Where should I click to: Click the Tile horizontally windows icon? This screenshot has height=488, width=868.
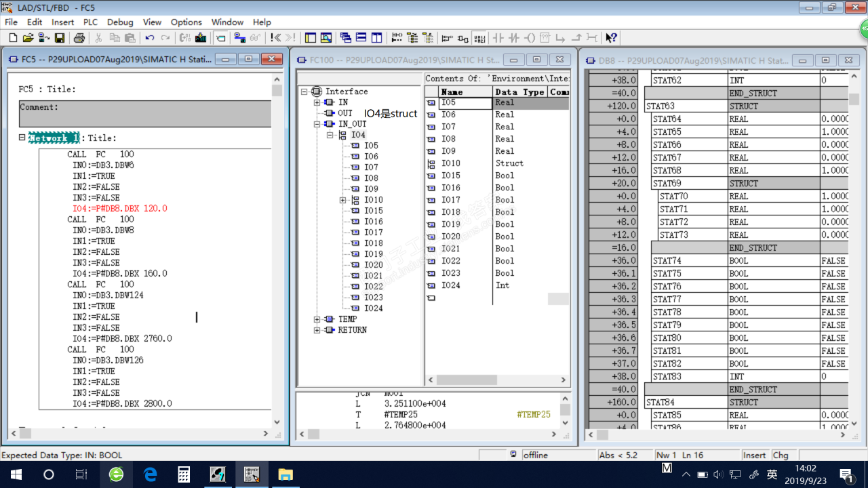(361, 38)
